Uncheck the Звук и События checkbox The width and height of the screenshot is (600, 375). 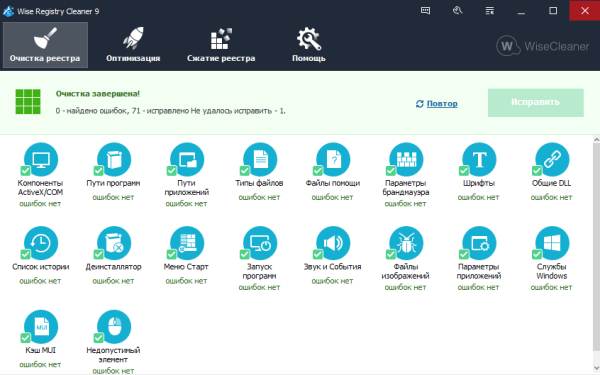tap(318, 254)
